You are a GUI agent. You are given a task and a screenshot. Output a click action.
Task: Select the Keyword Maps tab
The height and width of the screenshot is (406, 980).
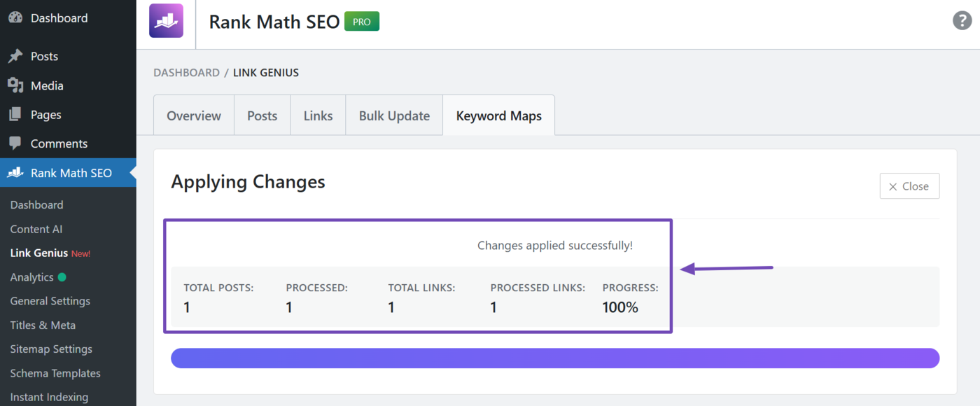click(x=499, y=115)
